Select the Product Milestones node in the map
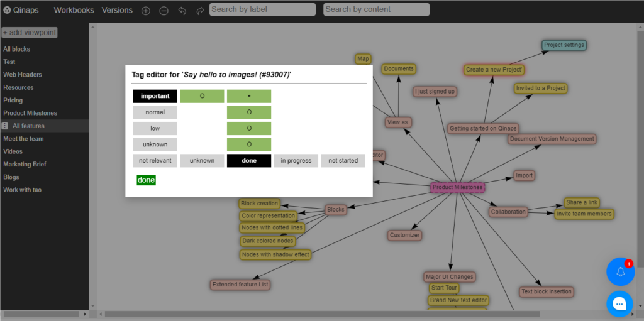Image resolution: width=644 pixels, height=321 pixels. (x=457, y=188)
